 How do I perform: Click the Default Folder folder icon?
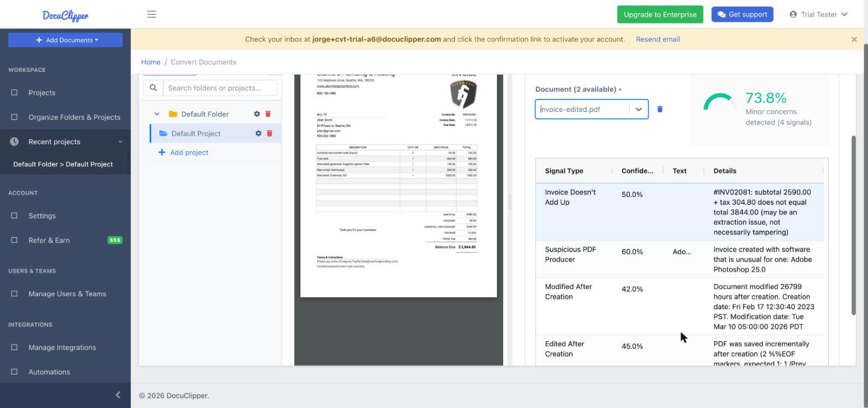coord(173,114)
